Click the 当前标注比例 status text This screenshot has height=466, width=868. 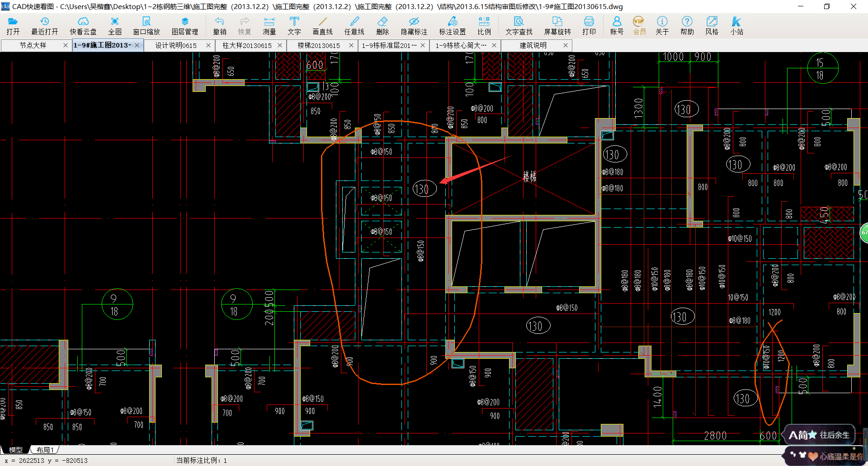coord(202,461)
